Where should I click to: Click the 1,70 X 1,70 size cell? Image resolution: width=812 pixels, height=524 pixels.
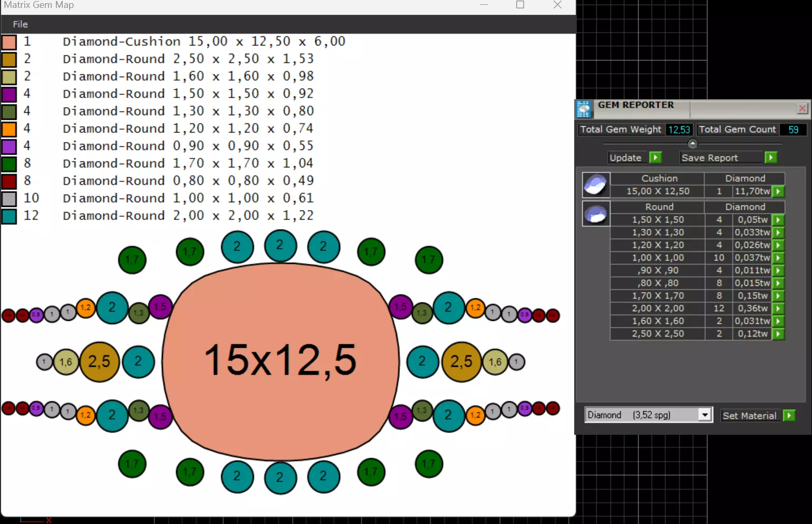click(x=658, y=296)
